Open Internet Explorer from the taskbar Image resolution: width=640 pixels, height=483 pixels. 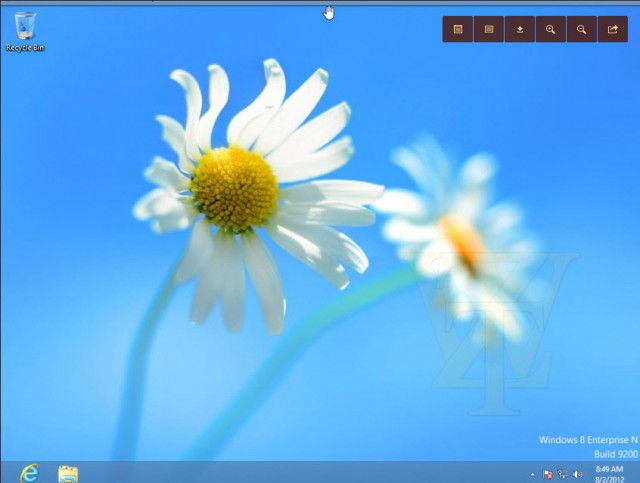pyautogui.click(x=29, y=473)
